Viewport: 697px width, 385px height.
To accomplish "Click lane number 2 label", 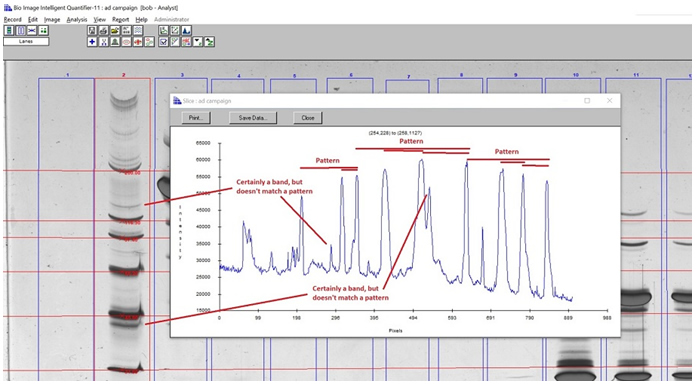I will (x=123, y=75).
